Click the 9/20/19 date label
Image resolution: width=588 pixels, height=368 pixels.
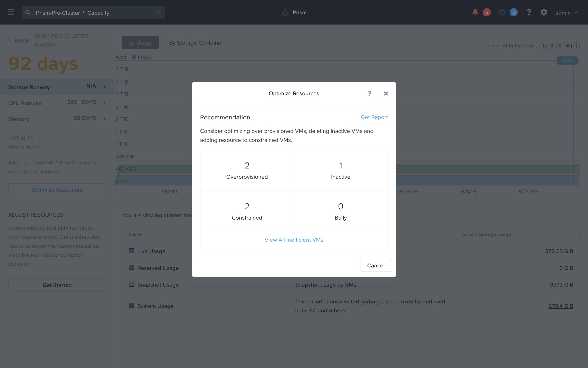coord(528,192)
